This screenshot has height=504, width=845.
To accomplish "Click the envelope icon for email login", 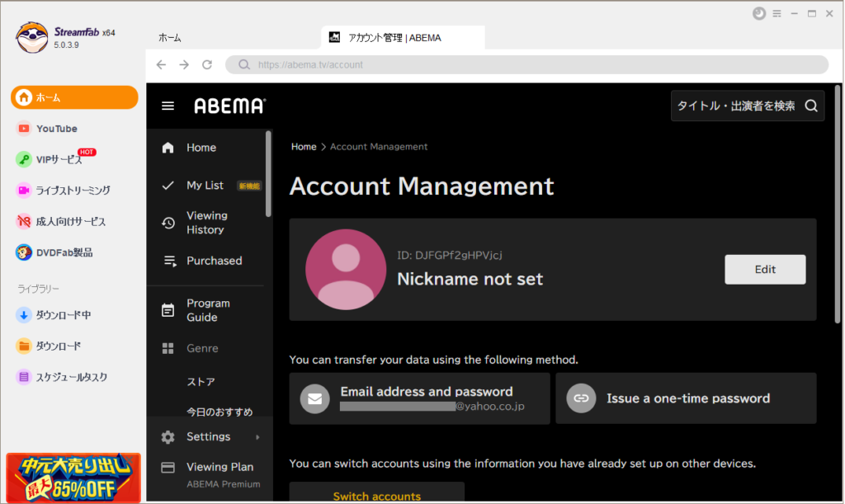I will click(314, 399).
